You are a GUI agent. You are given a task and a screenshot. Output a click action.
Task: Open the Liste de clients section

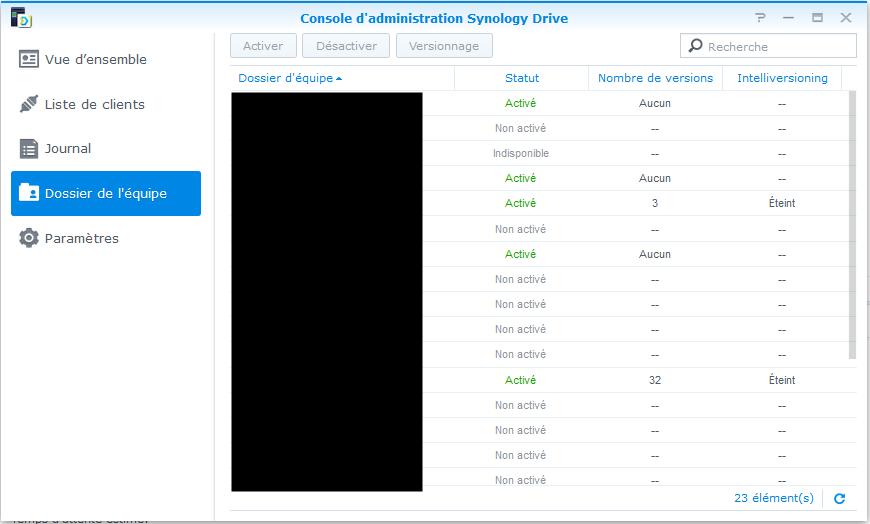(106, 104)
